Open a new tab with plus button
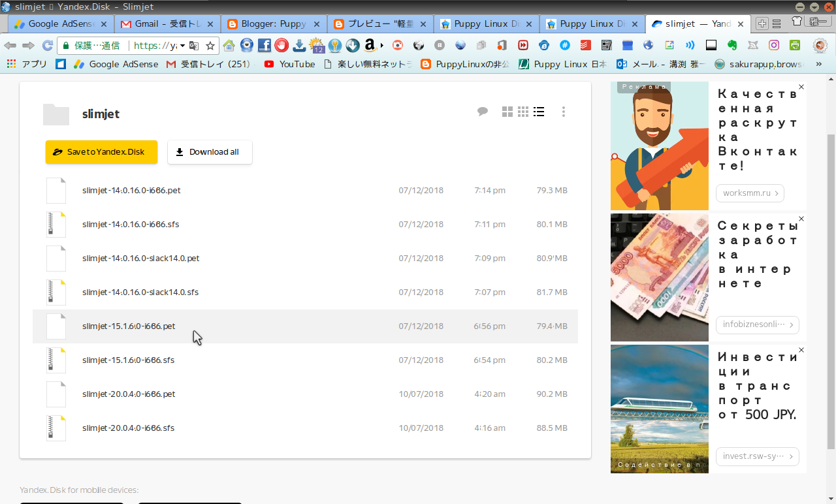Image resolution: width=836 pixels, height=504 pixels. coord(762,24)
